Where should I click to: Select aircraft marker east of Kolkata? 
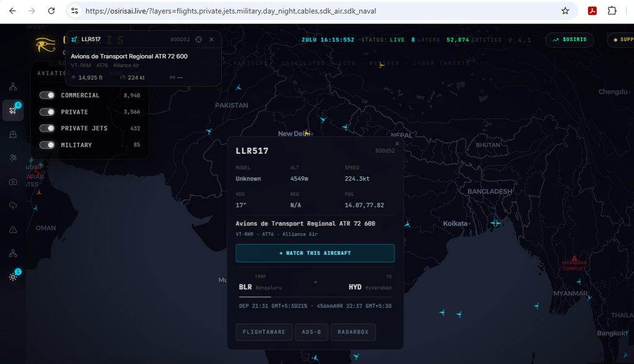[495, 223]
